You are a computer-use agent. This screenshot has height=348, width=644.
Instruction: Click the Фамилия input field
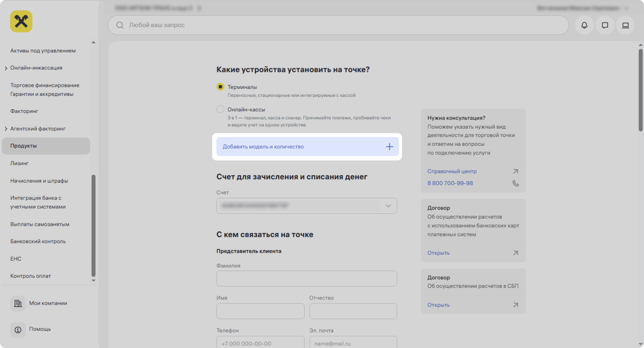pos(307,278)
